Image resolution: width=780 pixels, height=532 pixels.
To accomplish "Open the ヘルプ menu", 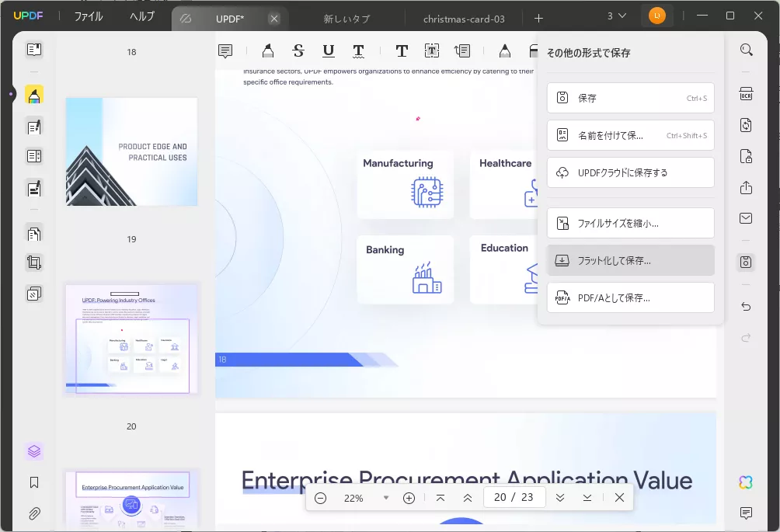I will click(x=142, y=16).
